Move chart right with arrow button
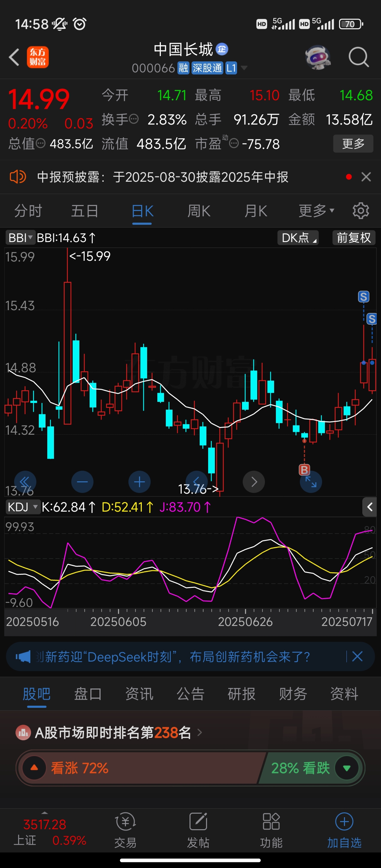Image resolution: width=381 pixels, height=868 pixels. pos(254,482)
